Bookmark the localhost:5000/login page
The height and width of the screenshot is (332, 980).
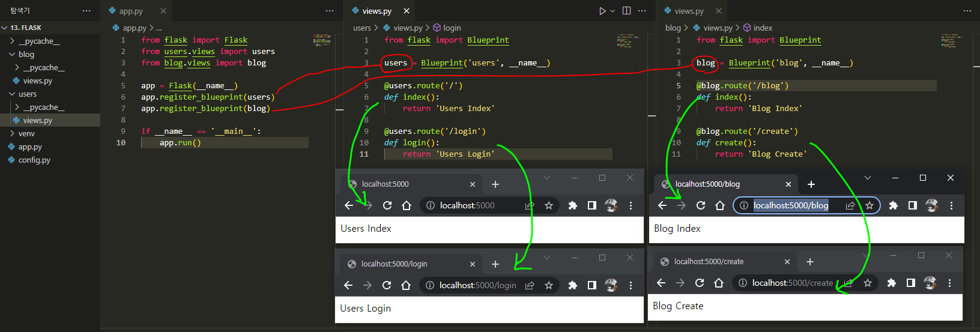point(549,285)
